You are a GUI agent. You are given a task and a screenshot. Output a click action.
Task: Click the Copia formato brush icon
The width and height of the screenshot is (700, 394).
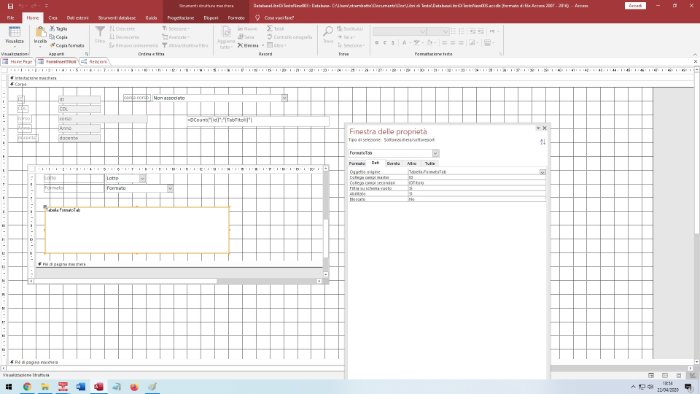click(52, 45)
